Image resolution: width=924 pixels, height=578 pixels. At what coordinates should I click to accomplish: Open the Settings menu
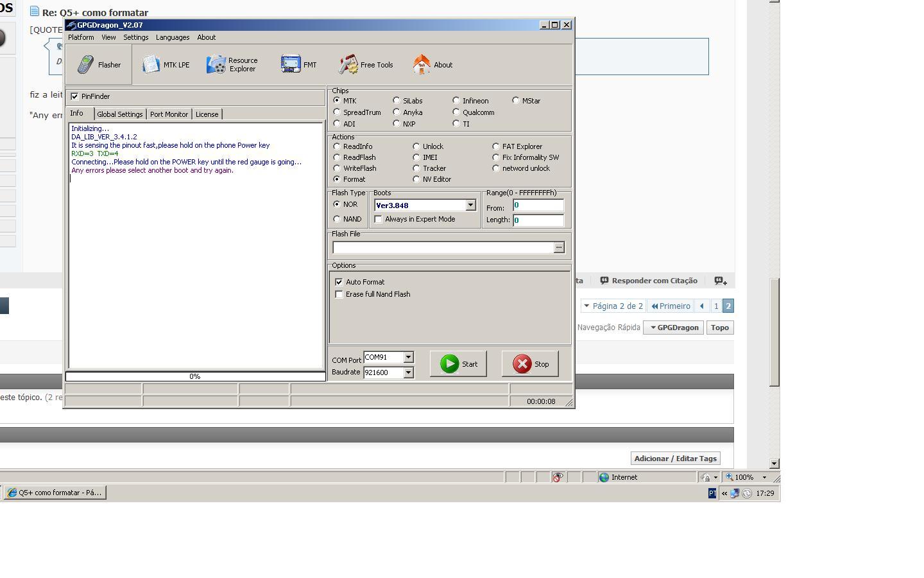pos(136,37)
